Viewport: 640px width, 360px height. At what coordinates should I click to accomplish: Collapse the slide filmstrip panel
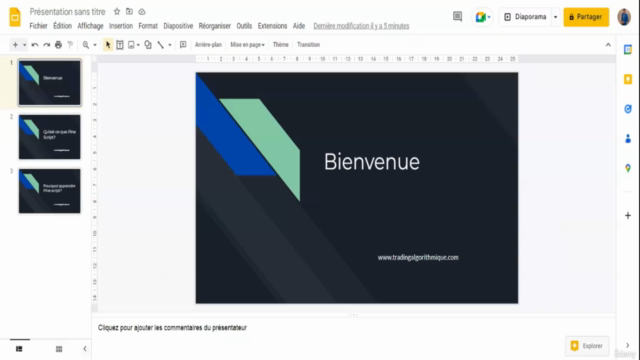pos(85,349)
